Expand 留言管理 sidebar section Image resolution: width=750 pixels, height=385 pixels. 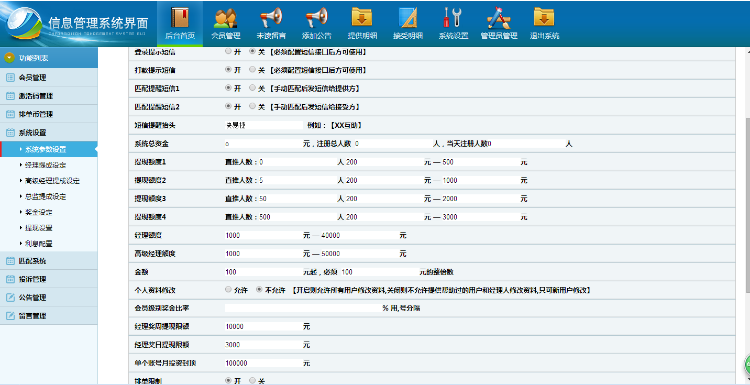pos(49,316)
